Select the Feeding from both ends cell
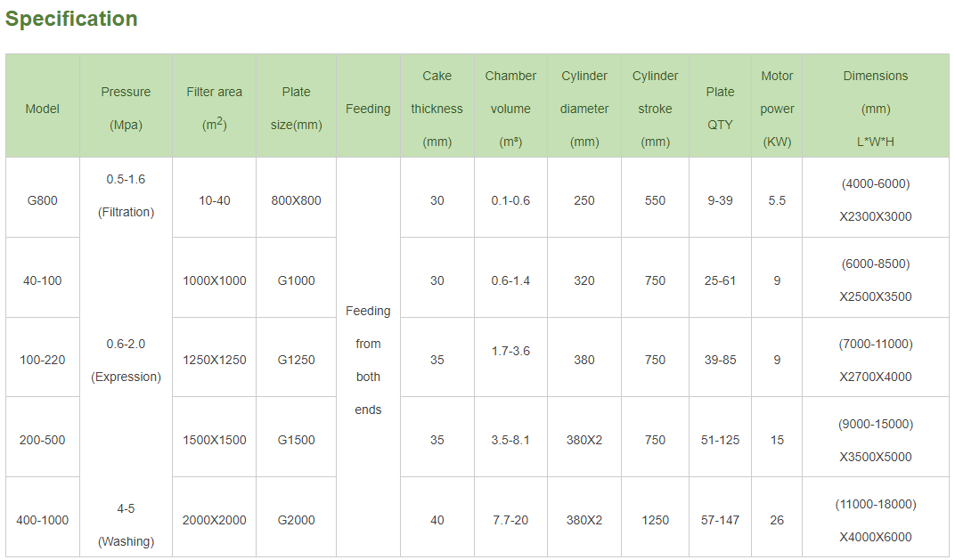 tap(368, 360)
